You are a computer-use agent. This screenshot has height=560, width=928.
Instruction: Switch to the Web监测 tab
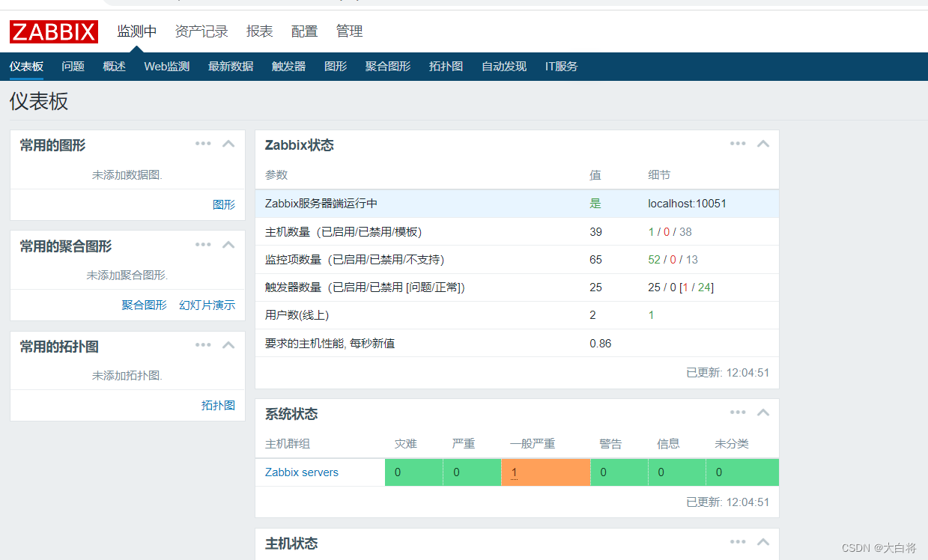(x=167, y=67)
